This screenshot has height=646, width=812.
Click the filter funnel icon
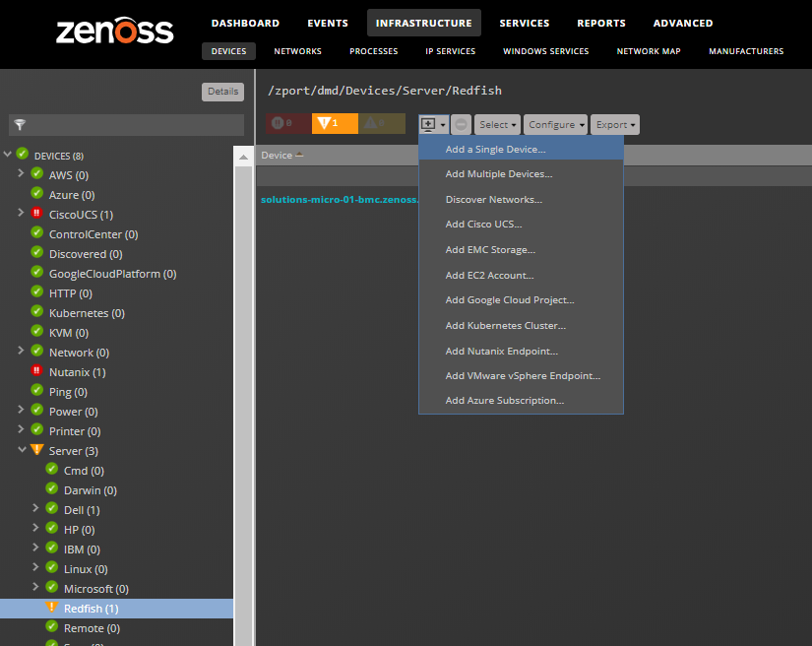point(20,124)
